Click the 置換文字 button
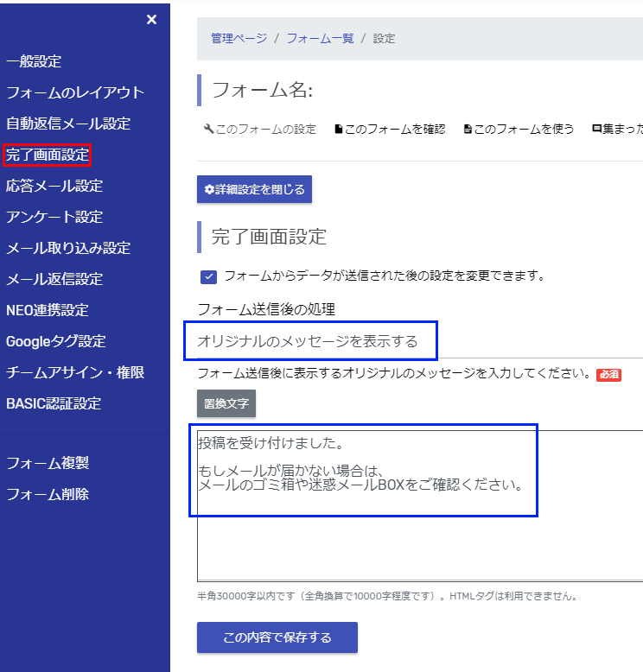This screenshot has height=672, width=643. [226, 403]
